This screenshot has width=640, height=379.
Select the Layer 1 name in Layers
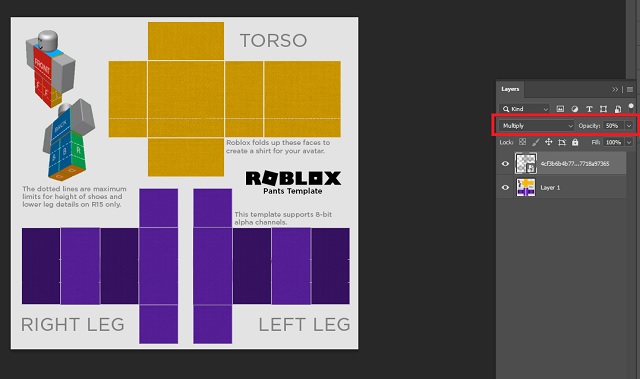click(550, 188)
